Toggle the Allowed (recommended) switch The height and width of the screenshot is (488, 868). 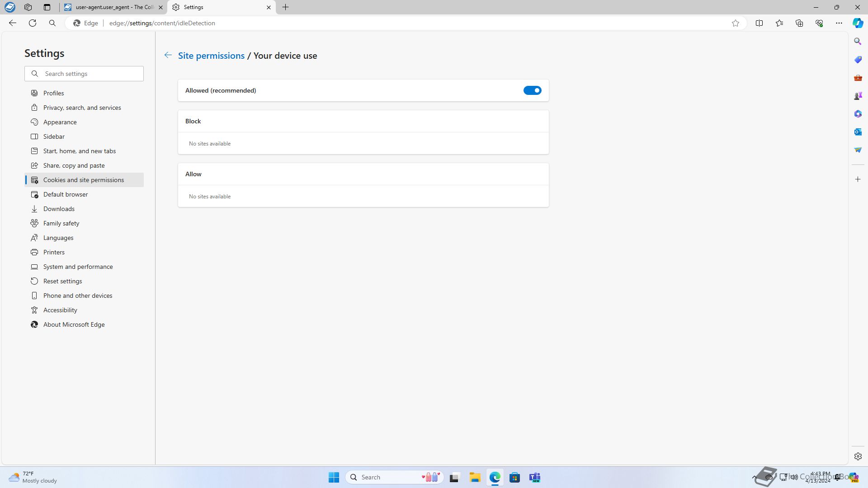pyautogui.click(x=532, y=90)
